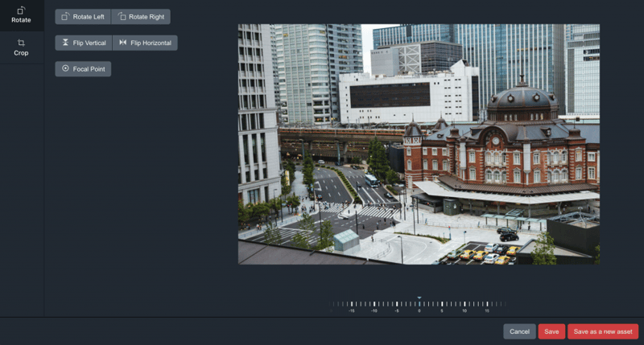644x345 pixels.
Task: Click the Flip Vertical button icon
Action: pyautogui.click(x=65, y=43)
